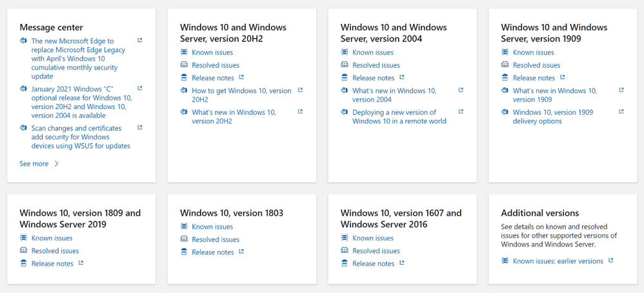Click external-link icon beside Deploying a new version

(461, 111)
